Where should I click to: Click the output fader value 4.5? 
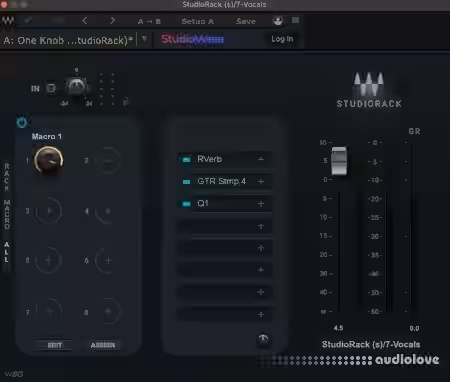pyautogui.click(x=338, y=328)
